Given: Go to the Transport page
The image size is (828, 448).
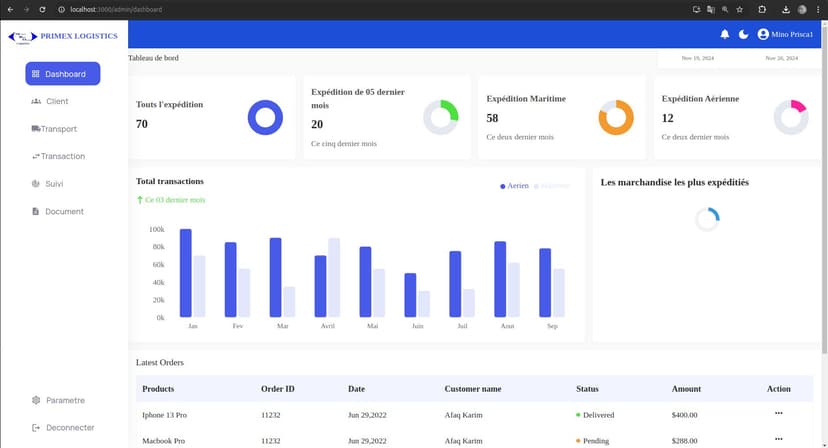Looking at the screenshot, I should point(60,129).
